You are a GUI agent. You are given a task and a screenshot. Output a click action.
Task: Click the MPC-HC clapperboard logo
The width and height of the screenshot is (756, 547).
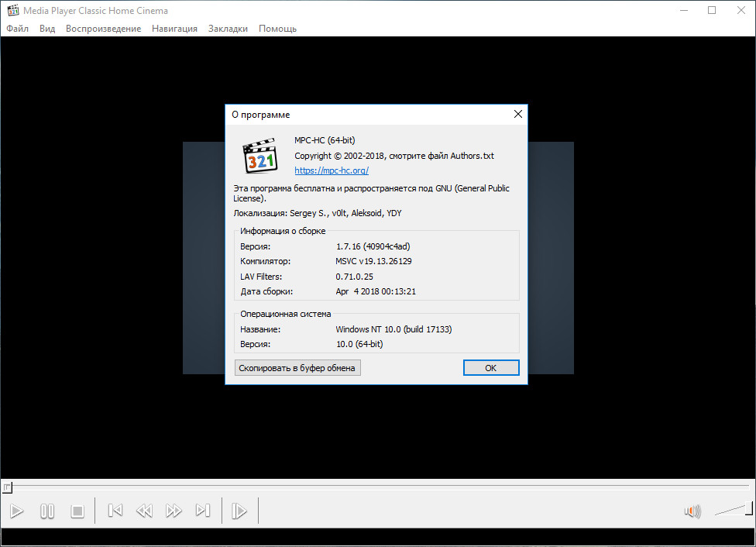tap(260, 157)
